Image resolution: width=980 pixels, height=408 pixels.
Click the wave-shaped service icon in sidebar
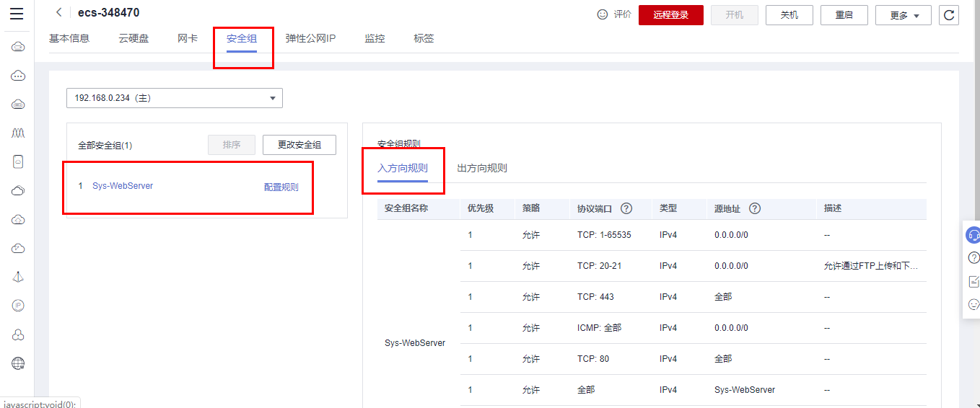click(x=19, y=133)
